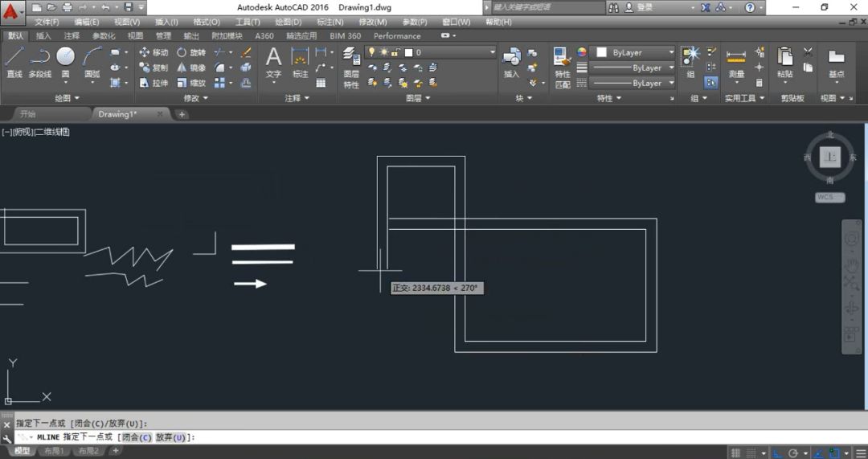Click the Autodesk Exchange Apps icon
Screen dimensions: 868x459
tap(706, 8)
